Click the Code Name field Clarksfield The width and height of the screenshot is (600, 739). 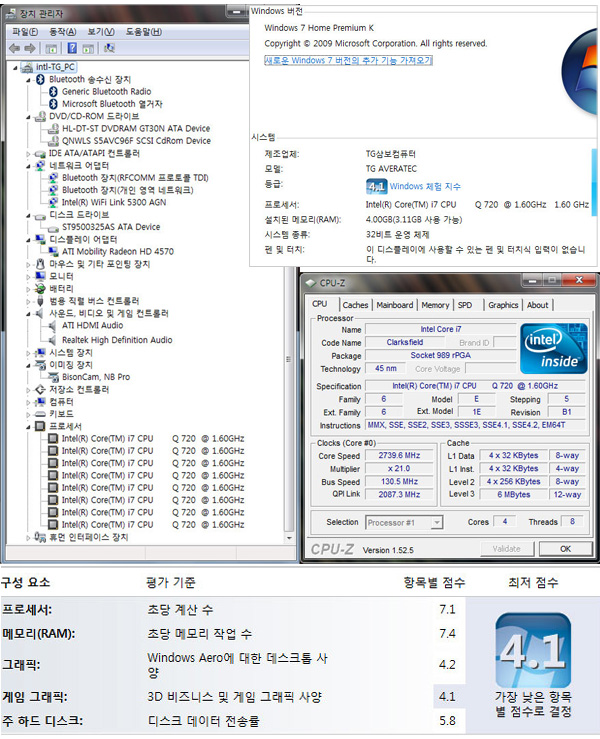pyautogui.click(x=405, y=342)
